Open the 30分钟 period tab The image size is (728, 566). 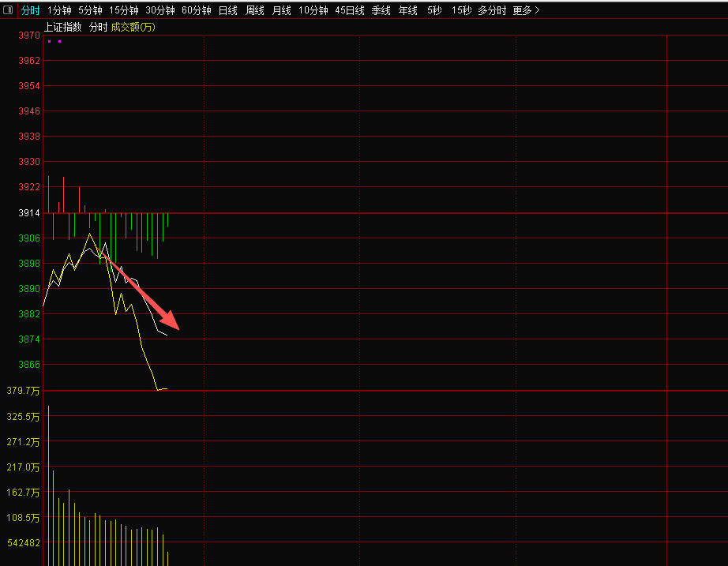tap(159, 10)
